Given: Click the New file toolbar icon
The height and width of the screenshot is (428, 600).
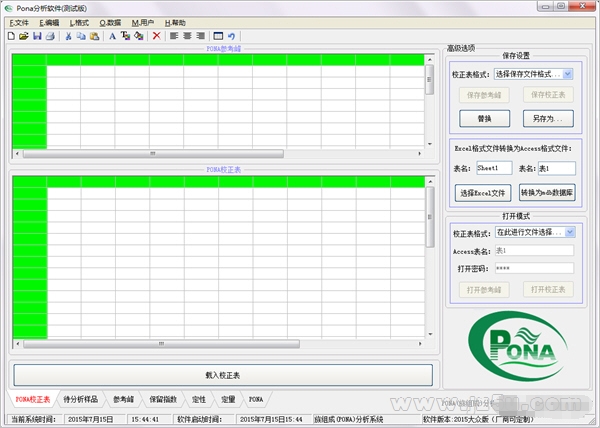Looking at the screenshot, I should pos(11,36).
